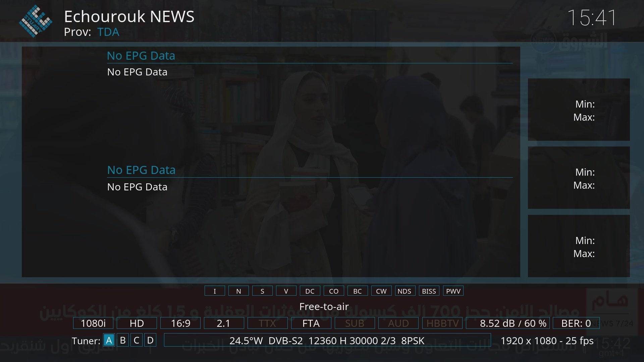This screenshot has width=644, height=362.
Task: Click the transponder info bar 24.5°W DVB-S2
Action: [327, 341]
